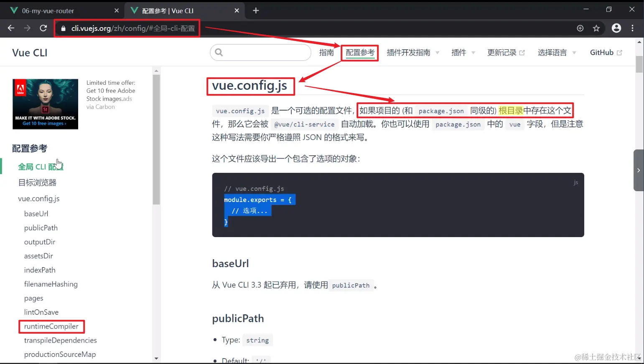Select 目标浏览器 in sidebar
The height and width of the screenshot is (364, 644).
coord(37,182)
